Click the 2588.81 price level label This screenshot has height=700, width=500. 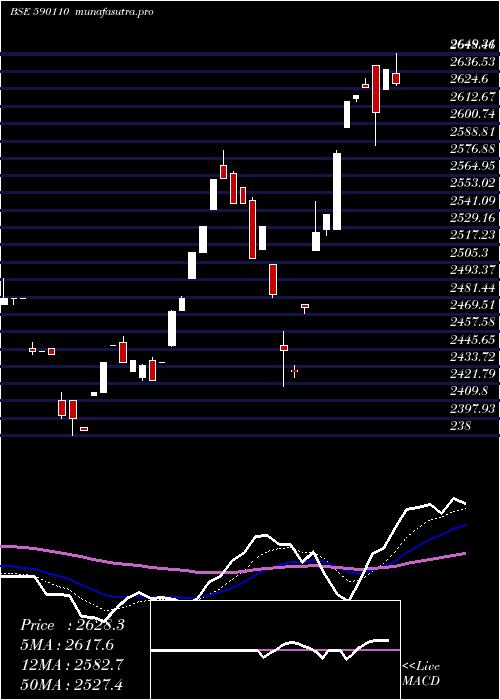472,131
